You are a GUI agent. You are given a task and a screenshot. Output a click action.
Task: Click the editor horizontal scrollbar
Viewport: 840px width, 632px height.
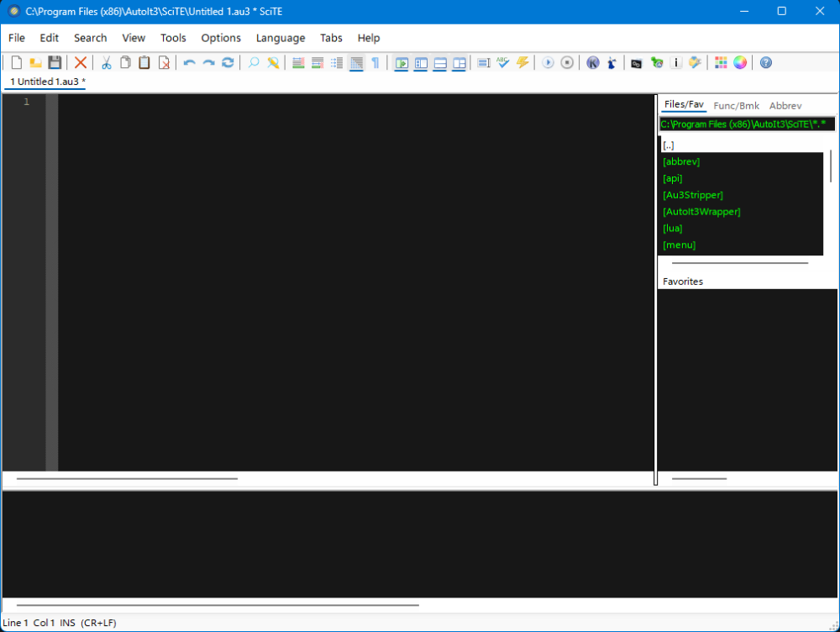(127, 479)
